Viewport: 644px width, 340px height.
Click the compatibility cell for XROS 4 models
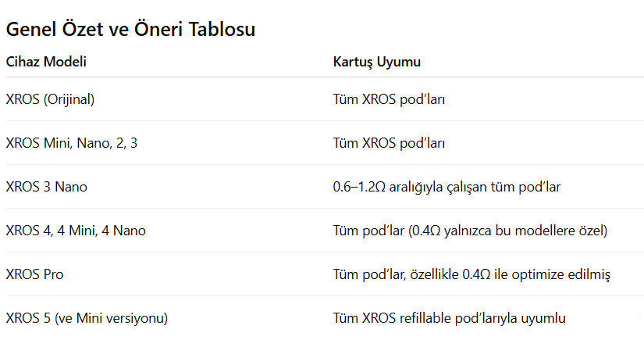470,231
